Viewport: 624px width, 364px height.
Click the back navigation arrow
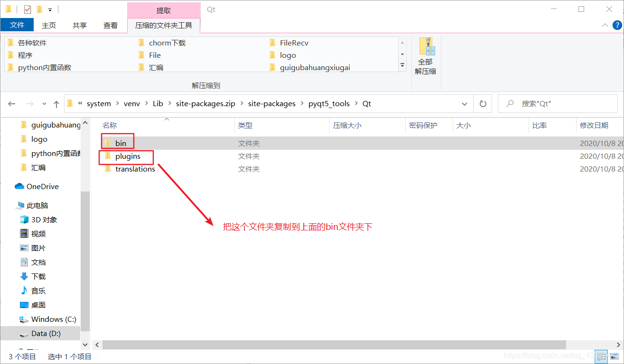pyautogui.click(x=11, y=103)
